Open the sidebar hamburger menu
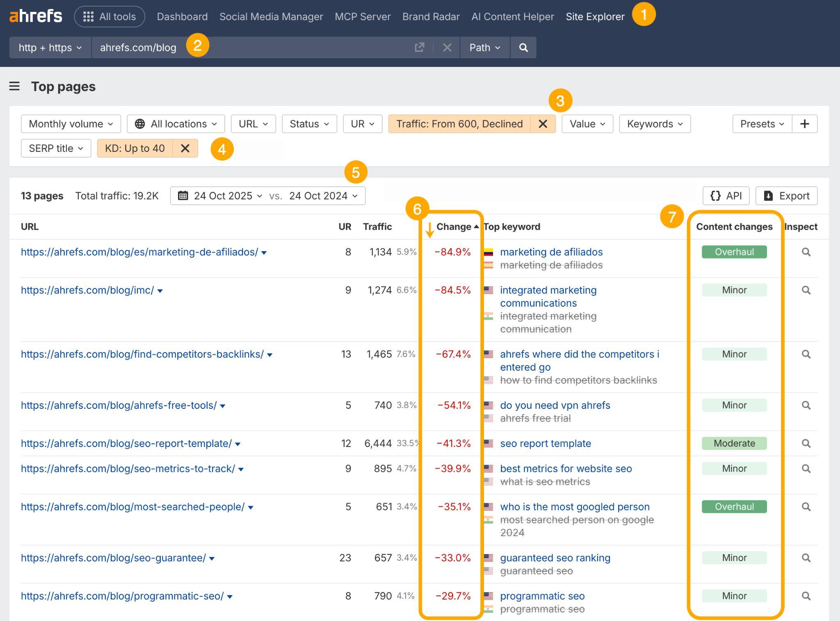This screenshot has height=621, width=840. pos(14,87)
